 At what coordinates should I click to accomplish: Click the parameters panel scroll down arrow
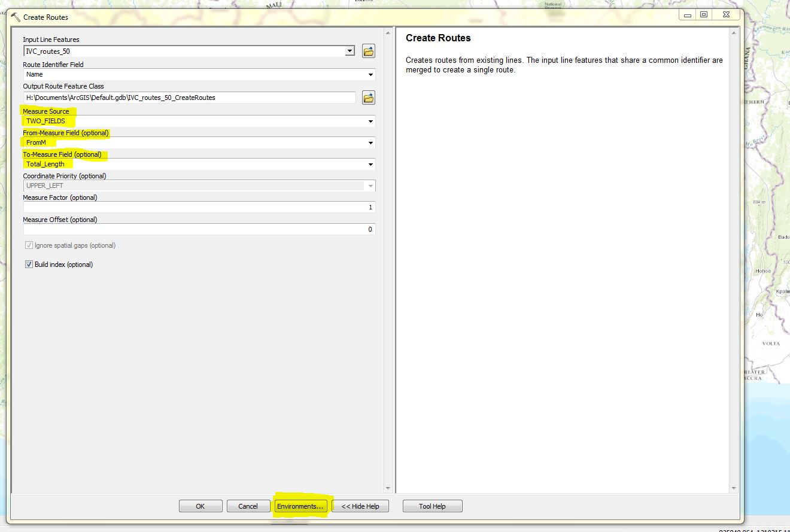[388, 488]
